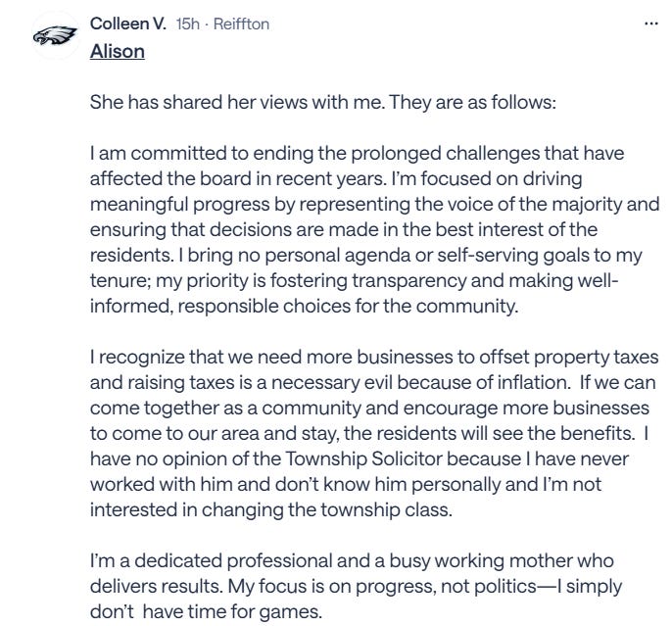
Task: Click the underlined Alison link
Action: point(117,51)
